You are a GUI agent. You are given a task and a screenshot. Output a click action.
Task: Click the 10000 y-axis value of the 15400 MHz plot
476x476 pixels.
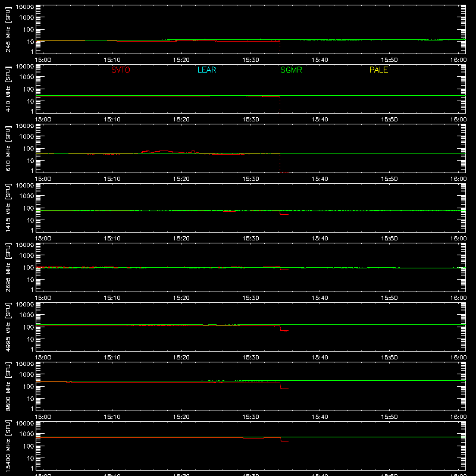25,424
